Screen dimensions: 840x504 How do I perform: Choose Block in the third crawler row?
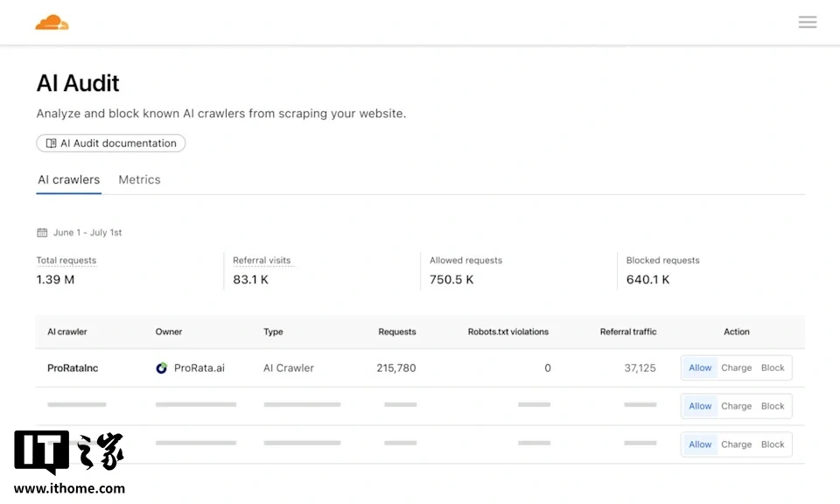coord(773,444)
